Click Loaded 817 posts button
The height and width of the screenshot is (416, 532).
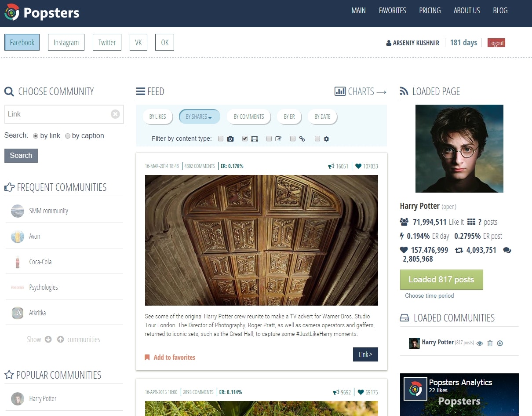click(441, 280)
